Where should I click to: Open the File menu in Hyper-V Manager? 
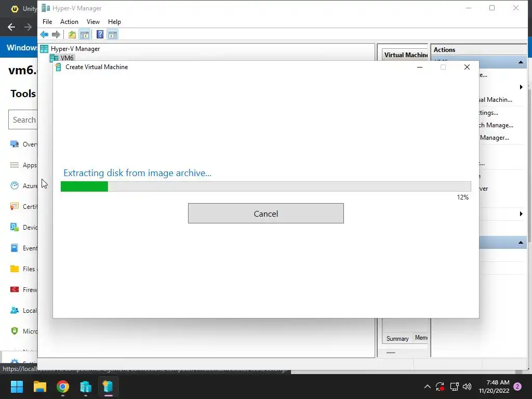[x=47, y=22]
